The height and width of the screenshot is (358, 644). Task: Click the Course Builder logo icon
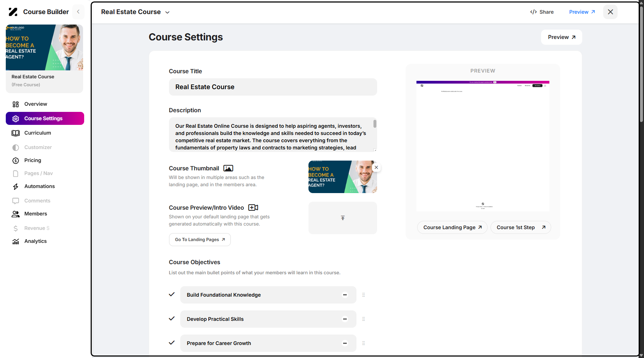coord(13,12)
